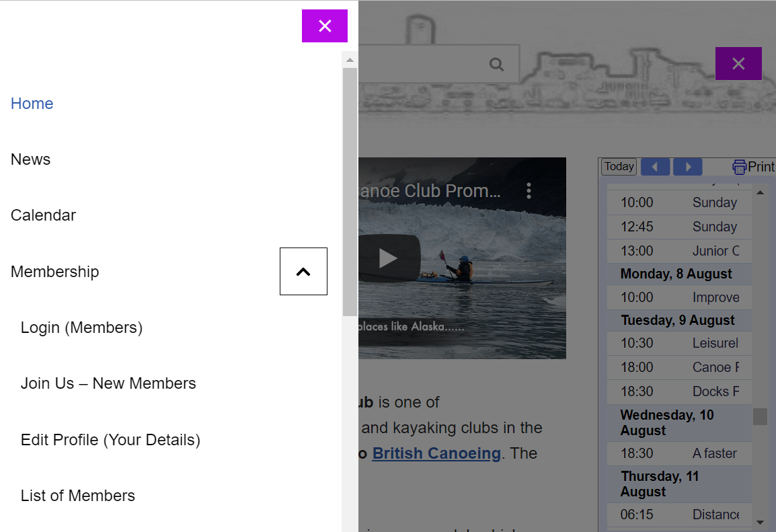Image resolution: width=776 pixels, height=532 pixels.
Task: Navigate to Home from the menu
Action: [32, 103]
